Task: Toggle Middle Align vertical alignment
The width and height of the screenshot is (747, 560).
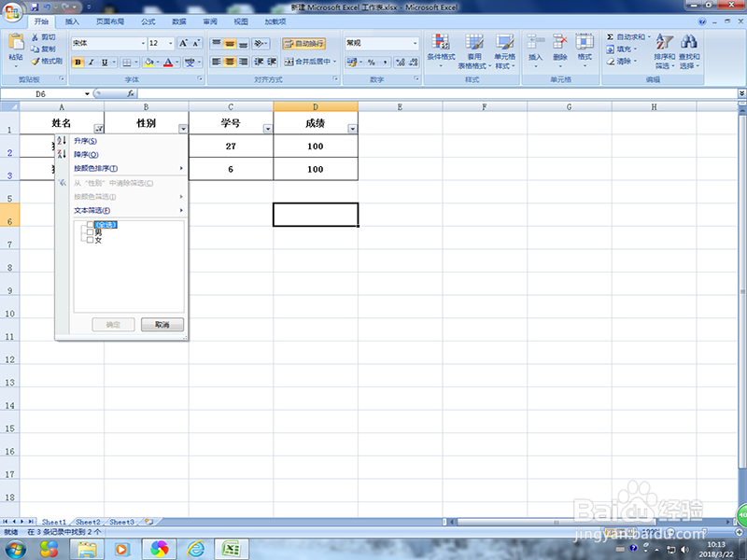Action: [230, 43]
